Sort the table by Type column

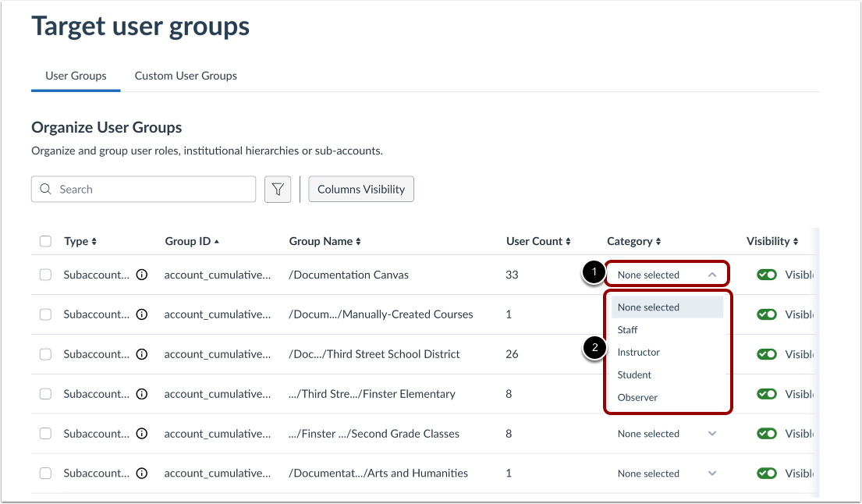[x=94, y=241]
